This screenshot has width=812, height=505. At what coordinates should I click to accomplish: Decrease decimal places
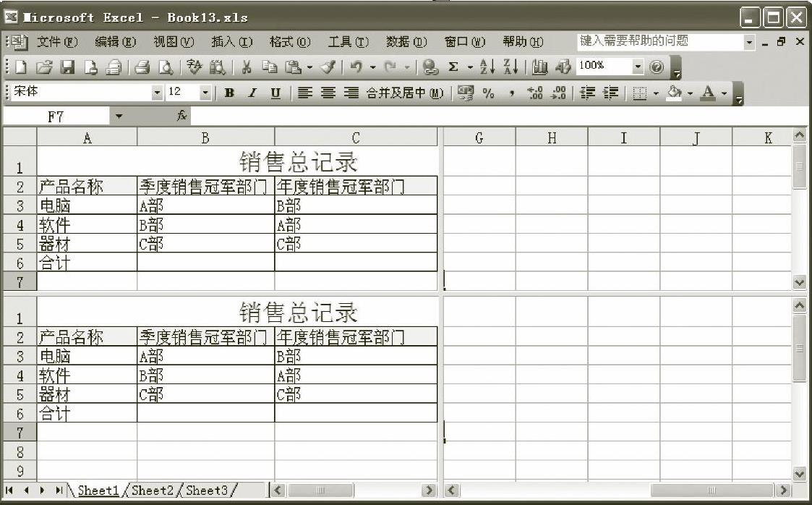(x=558, y=93)
